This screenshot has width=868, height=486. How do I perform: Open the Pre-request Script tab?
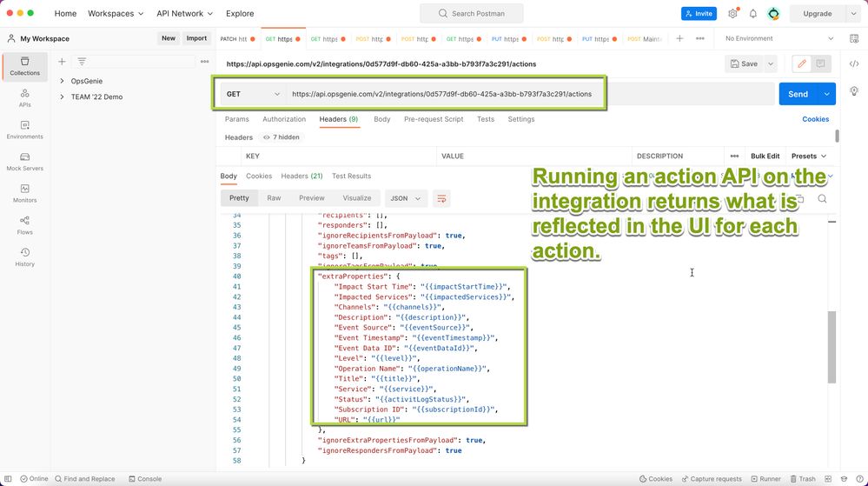click(434, 119)
